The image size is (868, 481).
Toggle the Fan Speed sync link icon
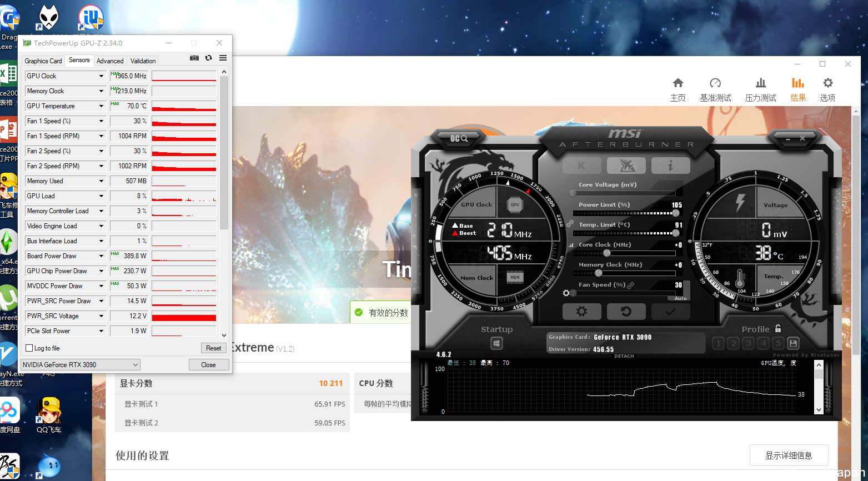pyautogui.click(x=631, y=285)
